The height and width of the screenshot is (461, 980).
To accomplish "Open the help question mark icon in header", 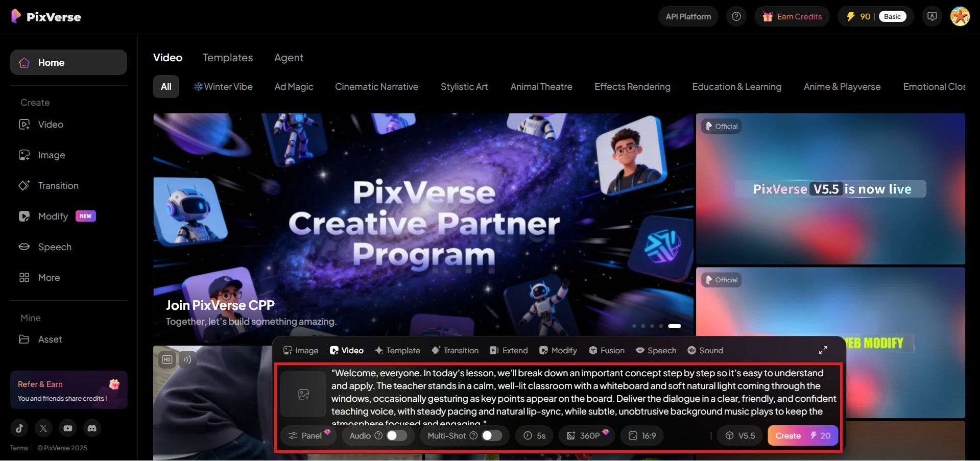I will pyautogui.click(x=736, y=16).
